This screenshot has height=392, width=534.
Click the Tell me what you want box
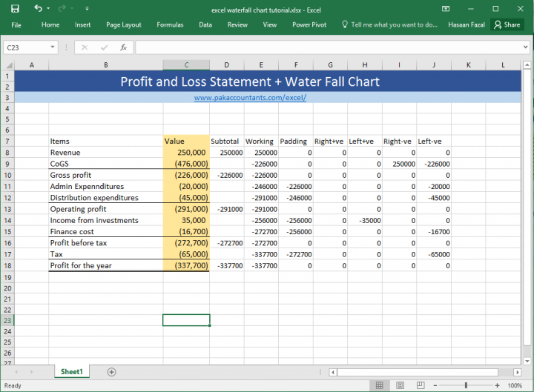pyautogui.click(x=389, y=25)
